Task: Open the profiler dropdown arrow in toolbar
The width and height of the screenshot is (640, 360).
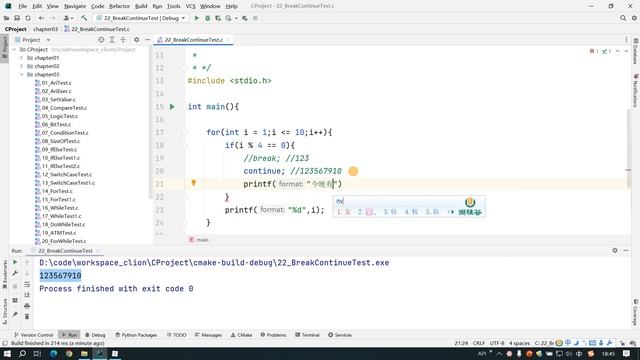Action: pyautogui.click(x=236, y=18)
